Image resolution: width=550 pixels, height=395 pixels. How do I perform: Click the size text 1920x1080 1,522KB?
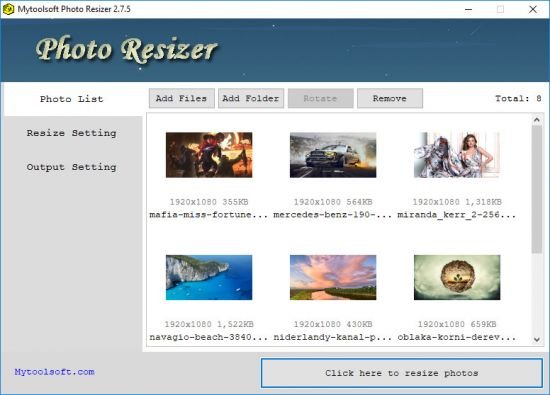209,324
